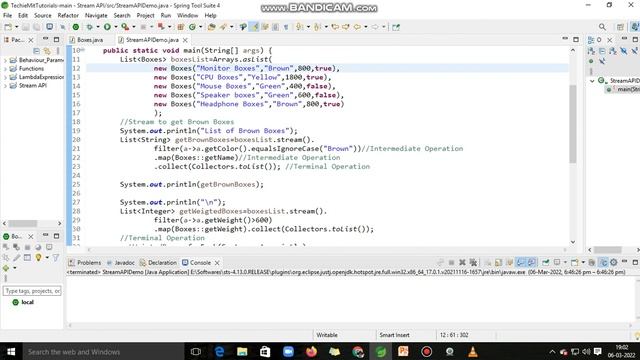Open the Refactor menu
Screen dimensions: 640x360
(68, 16)
